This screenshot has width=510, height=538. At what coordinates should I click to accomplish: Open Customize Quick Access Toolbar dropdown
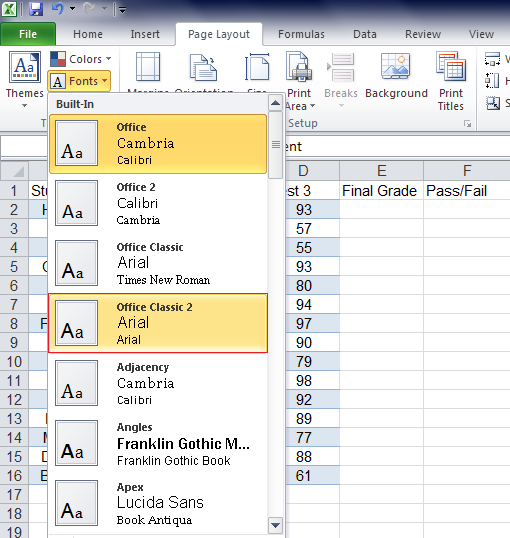click(122, 10)
